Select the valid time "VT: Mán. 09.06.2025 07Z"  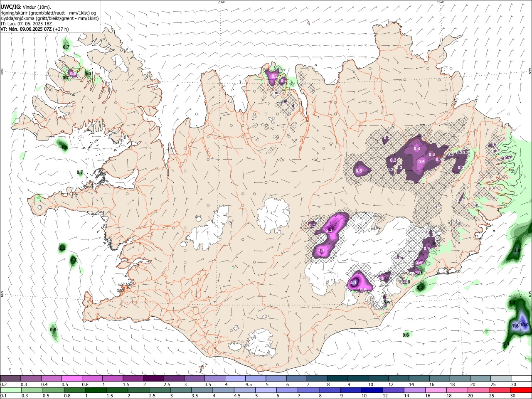(x=26, y=29)
